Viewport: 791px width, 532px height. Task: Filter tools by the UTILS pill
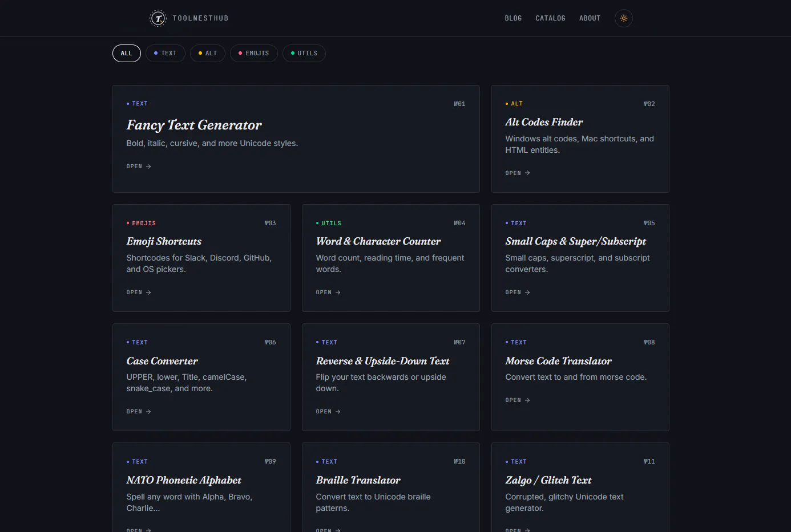(x=304, y=53)
